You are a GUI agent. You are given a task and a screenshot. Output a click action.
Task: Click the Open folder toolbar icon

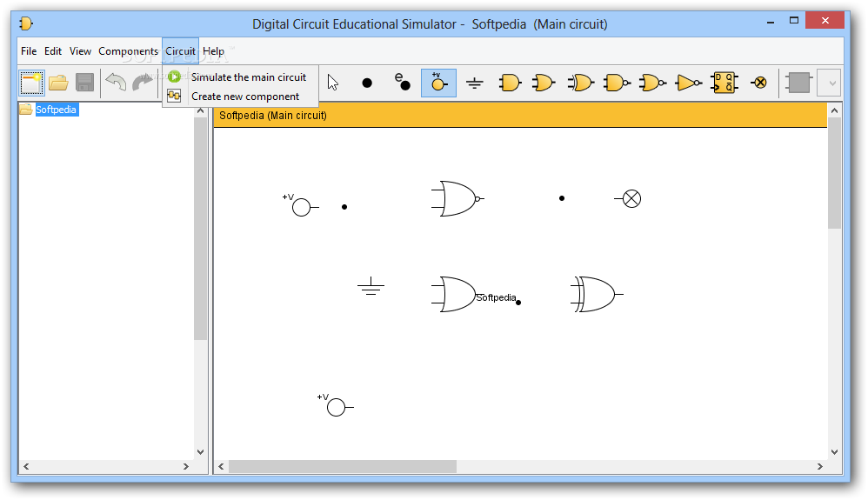58,83
